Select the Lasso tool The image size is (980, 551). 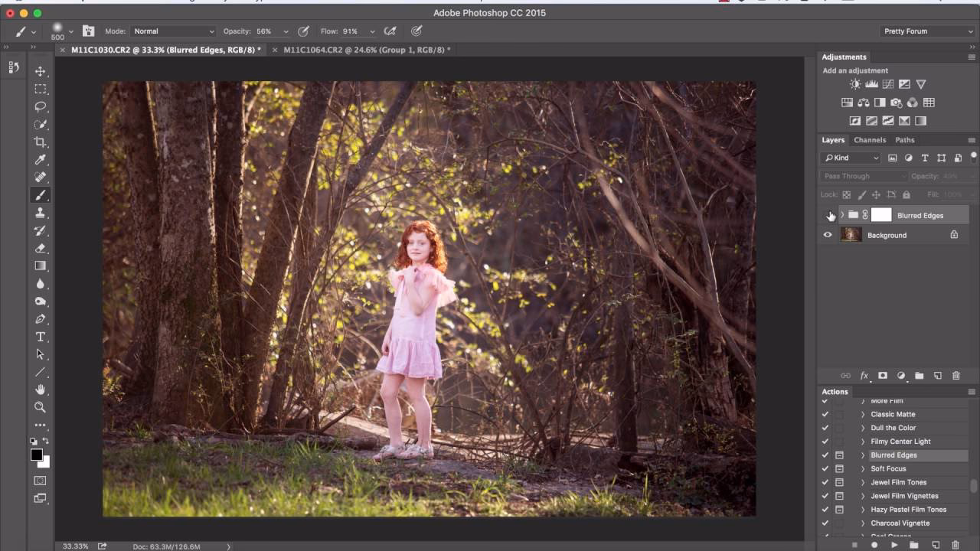pyautogui.click(x=41, y=106)
